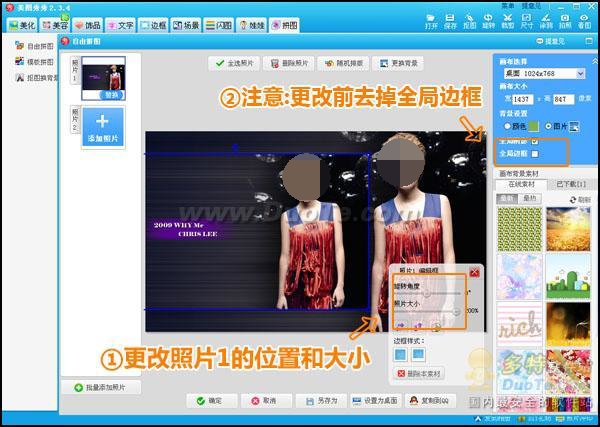Click the 旋转 rotate icon
The height and width of the screenshot is (427, 600).
click(489, 22)
